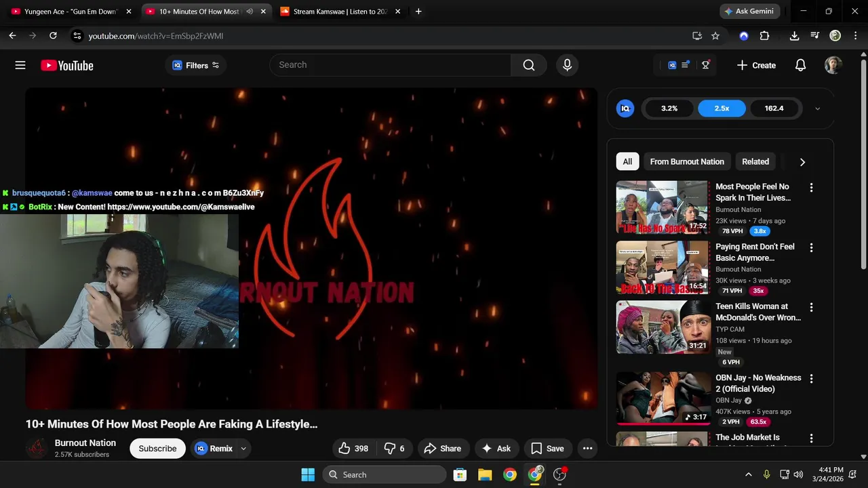
Task: Like the video with thumbs up
Action: point(354,448)
